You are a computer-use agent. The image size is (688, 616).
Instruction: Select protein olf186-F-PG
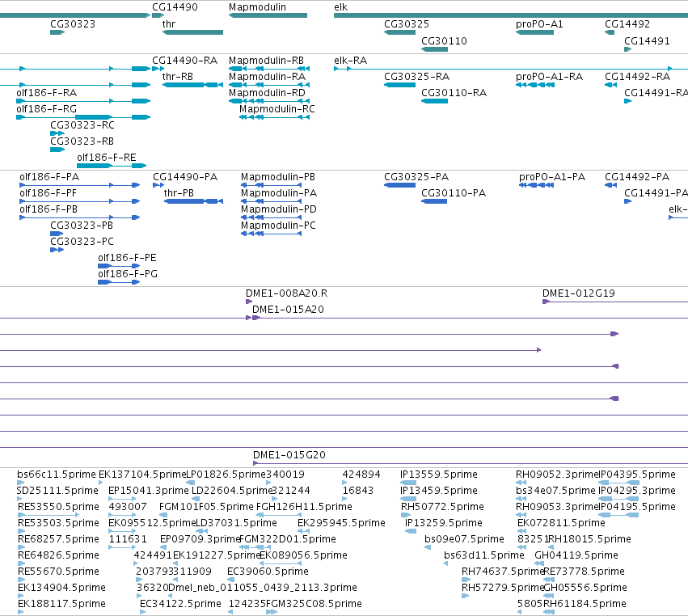(119, 282)
